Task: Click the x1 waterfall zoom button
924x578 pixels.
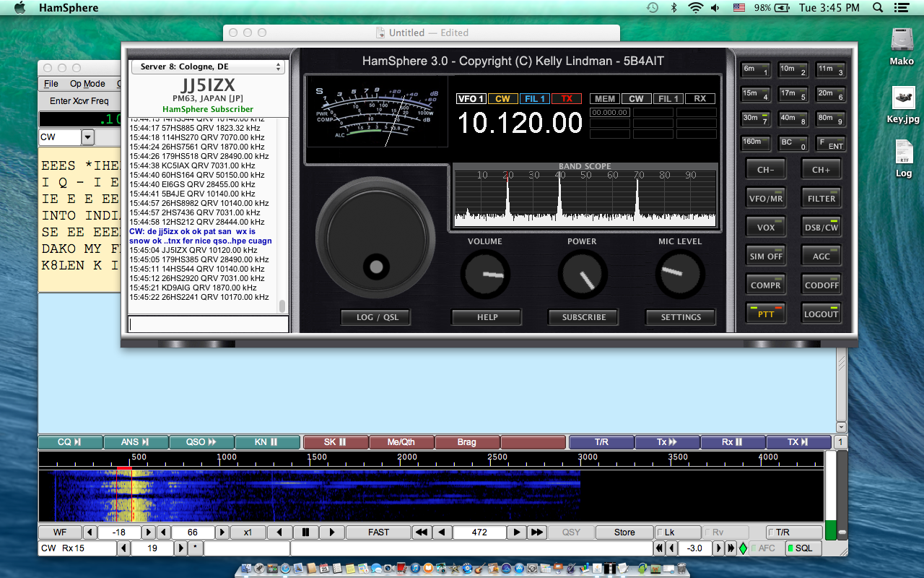Action: (x=248, y=532)
